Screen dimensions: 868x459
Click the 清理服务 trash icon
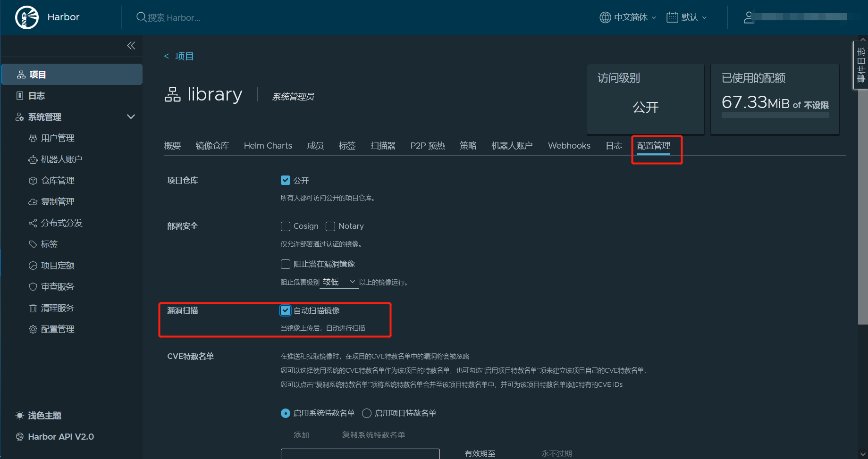(x=33, y=308)
